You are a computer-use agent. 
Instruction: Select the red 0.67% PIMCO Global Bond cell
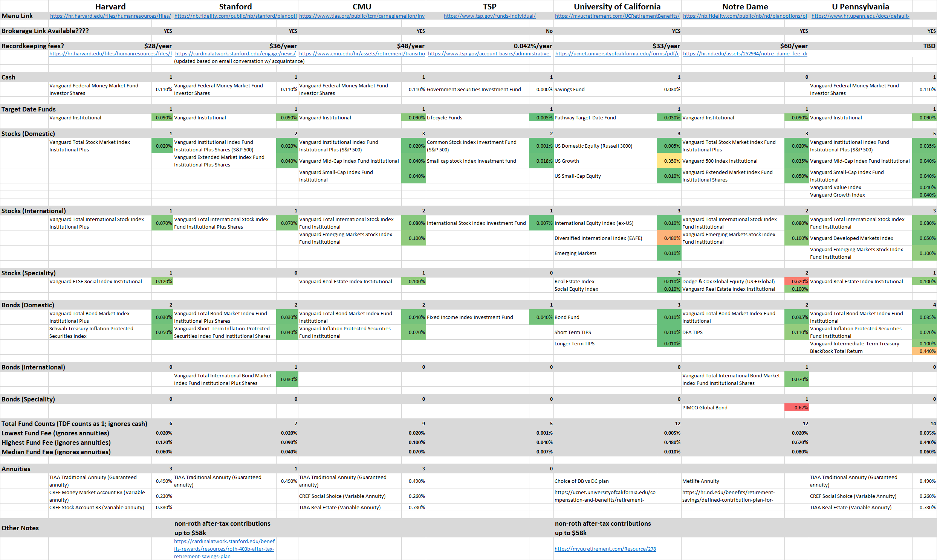796,407
